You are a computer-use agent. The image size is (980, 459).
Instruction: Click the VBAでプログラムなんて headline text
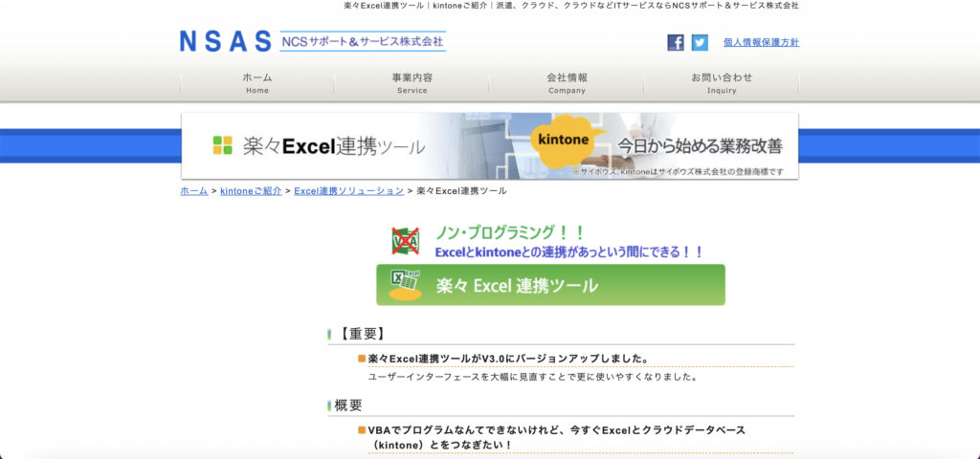pyautogui.click(x=557, y=437)
